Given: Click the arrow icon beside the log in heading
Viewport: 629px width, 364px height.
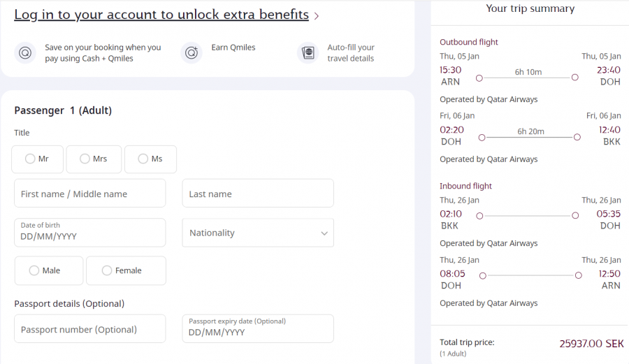Looking at the screenshot, I should coord(317,15).
